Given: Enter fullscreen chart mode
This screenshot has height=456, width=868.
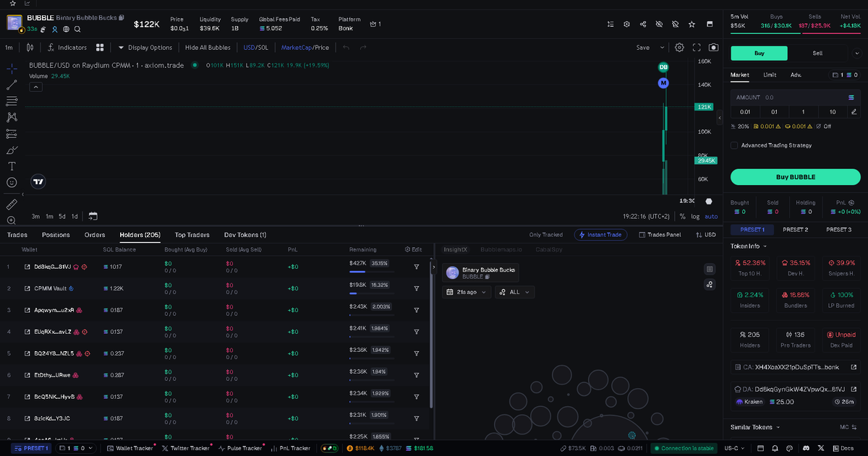Looking at the screenshot, I should tap(697, 48).
